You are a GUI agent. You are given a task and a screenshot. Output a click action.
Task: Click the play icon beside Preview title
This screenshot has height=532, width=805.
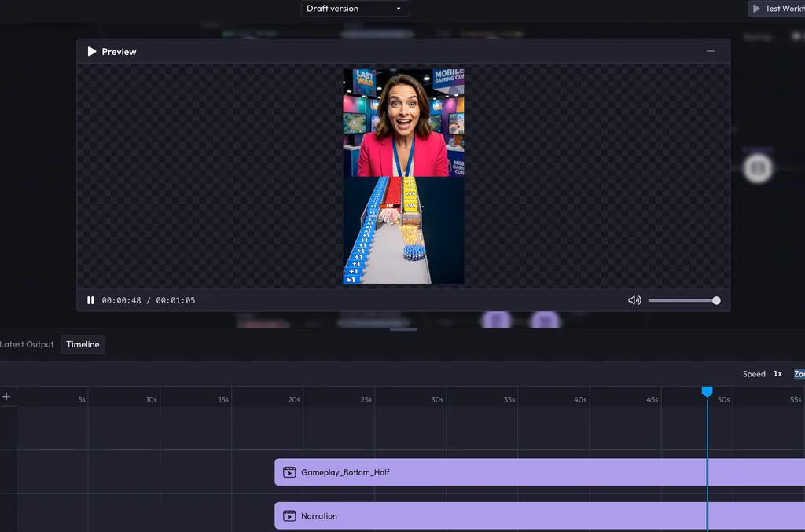tap(92, 51)
